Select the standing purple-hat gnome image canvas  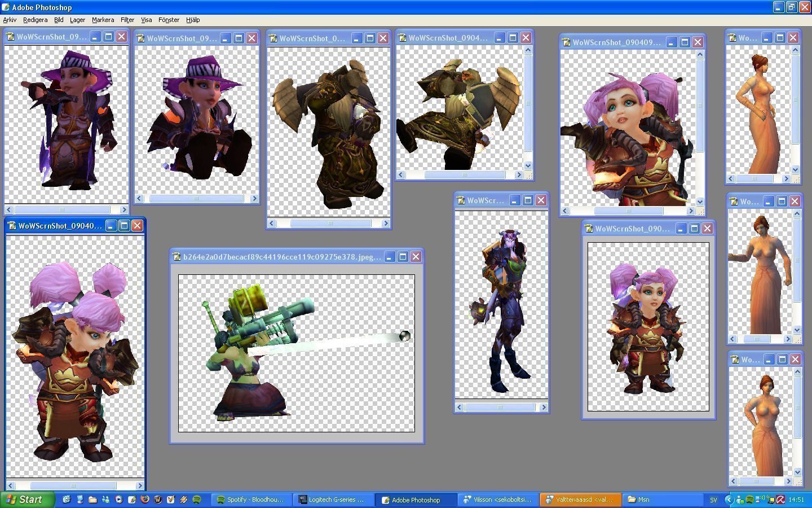point(67,124)
